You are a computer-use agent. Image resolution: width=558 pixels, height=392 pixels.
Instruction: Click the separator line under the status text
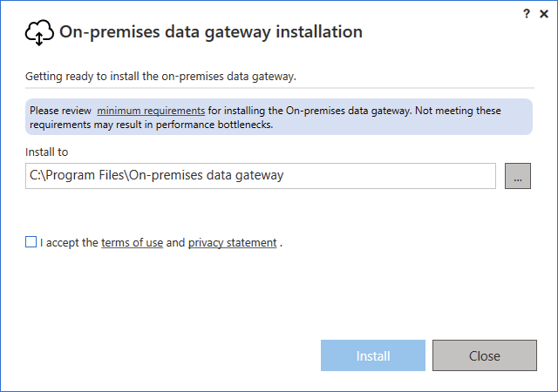280,87
